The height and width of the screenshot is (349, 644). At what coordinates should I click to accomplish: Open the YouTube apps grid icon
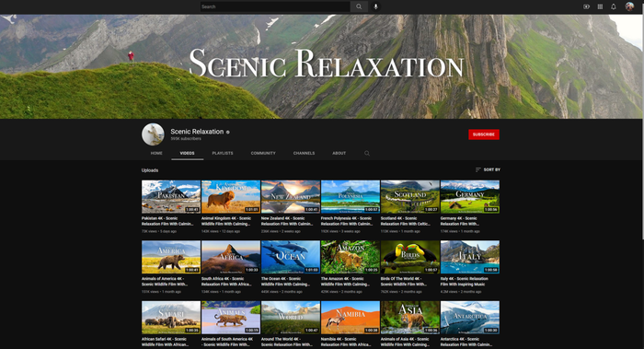600,6
